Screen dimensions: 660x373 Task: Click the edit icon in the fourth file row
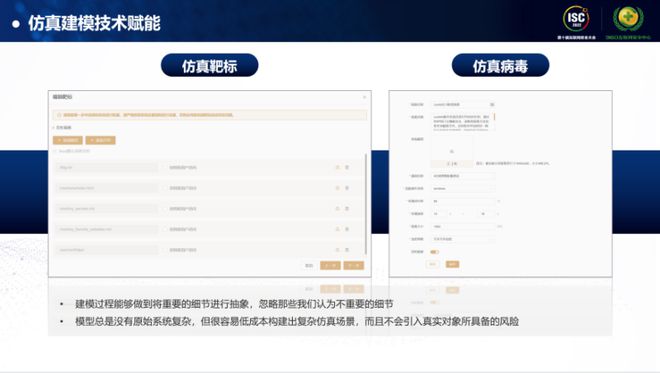tap(337, 229)
